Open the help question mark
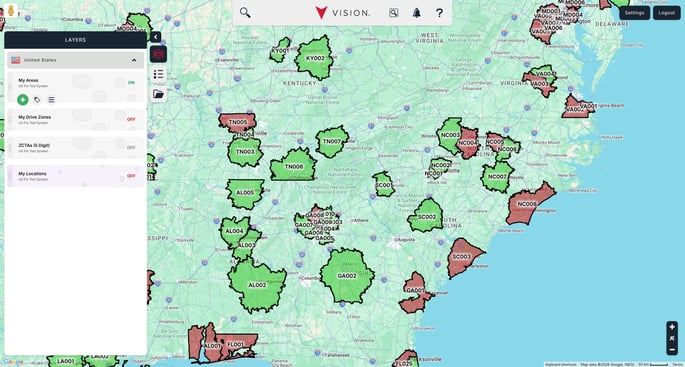The image size is (685, 367). coord(439,13)
